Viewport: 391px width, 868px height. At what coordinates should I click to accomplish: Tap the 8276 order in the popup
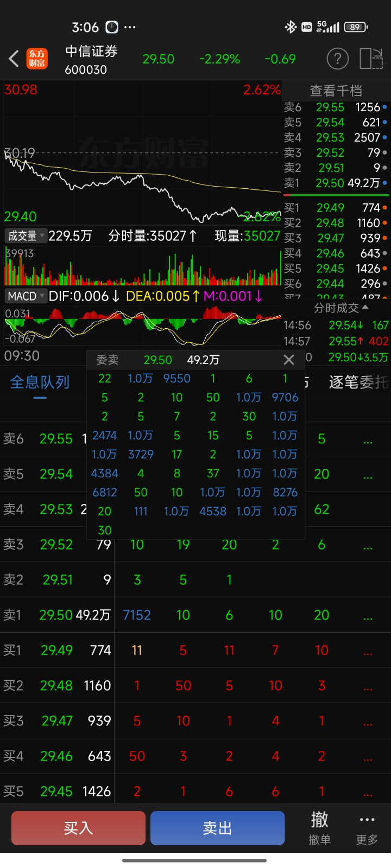pos(285,493)
